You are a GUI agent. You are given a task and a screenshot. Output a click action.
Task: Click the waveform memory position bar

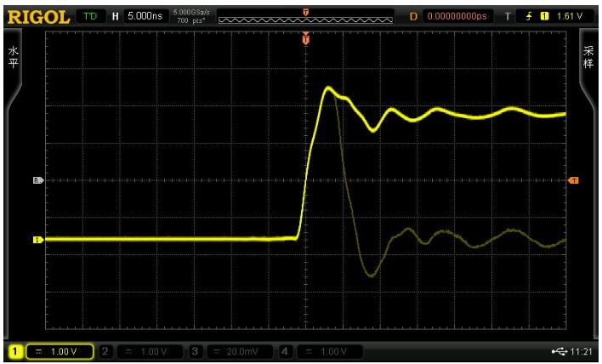[x=306, y=14]
